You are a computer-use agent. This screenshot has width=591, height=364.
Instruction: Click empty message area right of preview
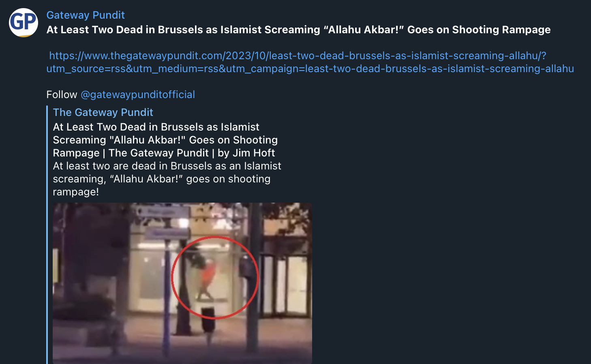(446, 243)
